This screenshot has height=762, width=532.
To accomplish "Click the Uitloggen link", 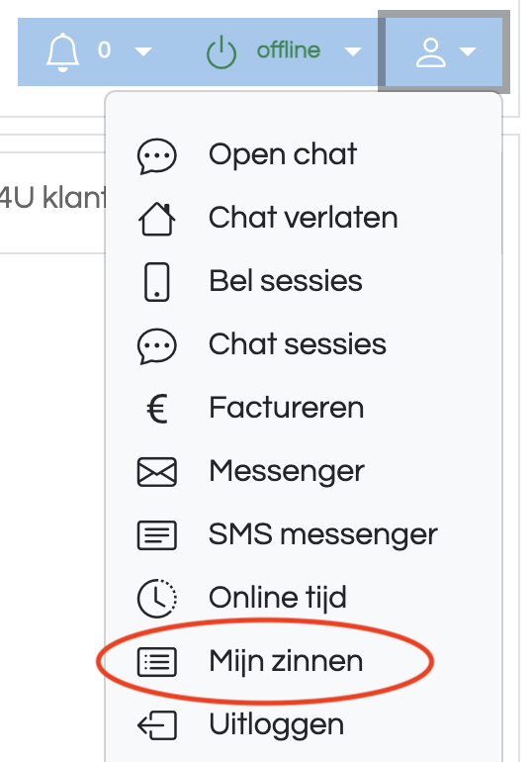I will click(x=277, y=725).
